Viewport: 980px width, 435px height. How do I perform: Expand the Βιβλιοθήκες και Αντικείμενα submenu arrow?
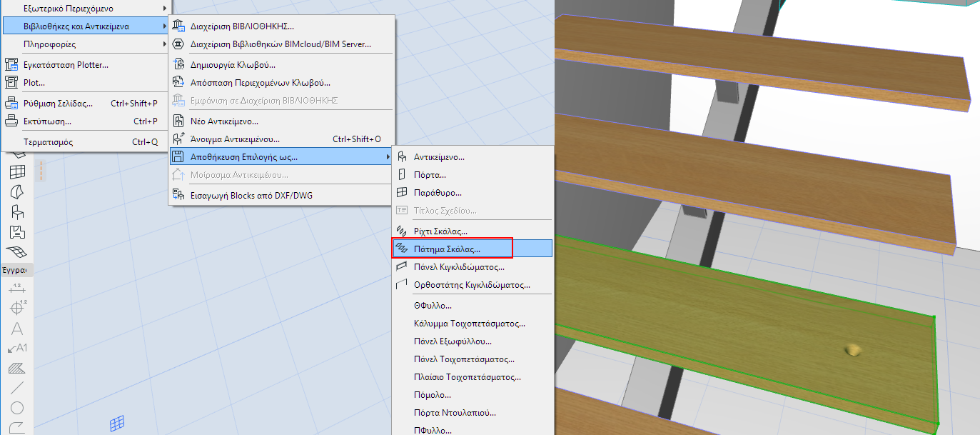click(165, 26)
